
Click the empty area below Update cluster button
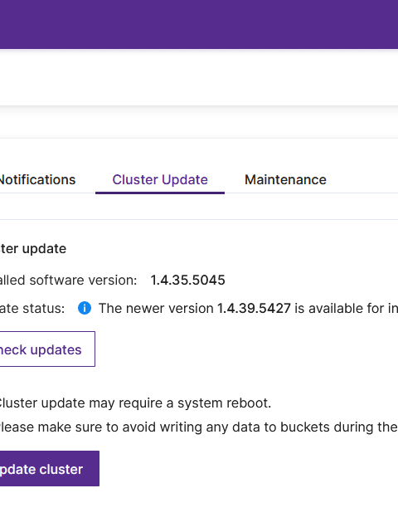tap(199, 509)
